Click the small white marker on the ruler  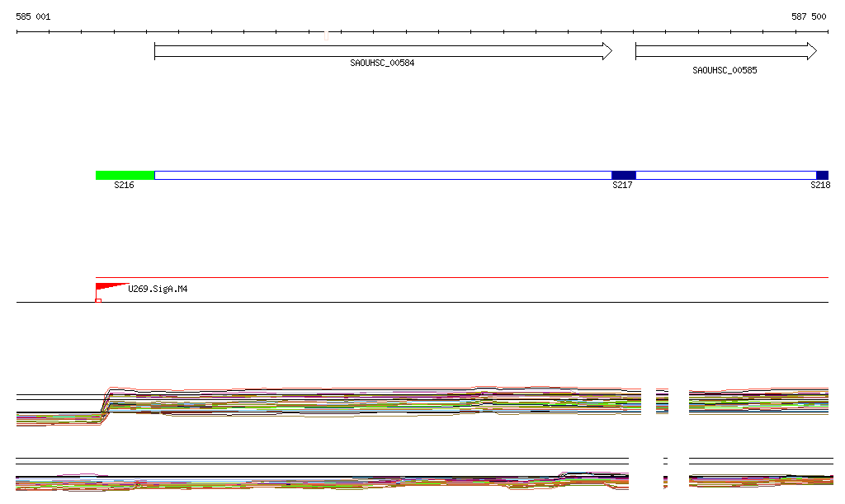326,35
